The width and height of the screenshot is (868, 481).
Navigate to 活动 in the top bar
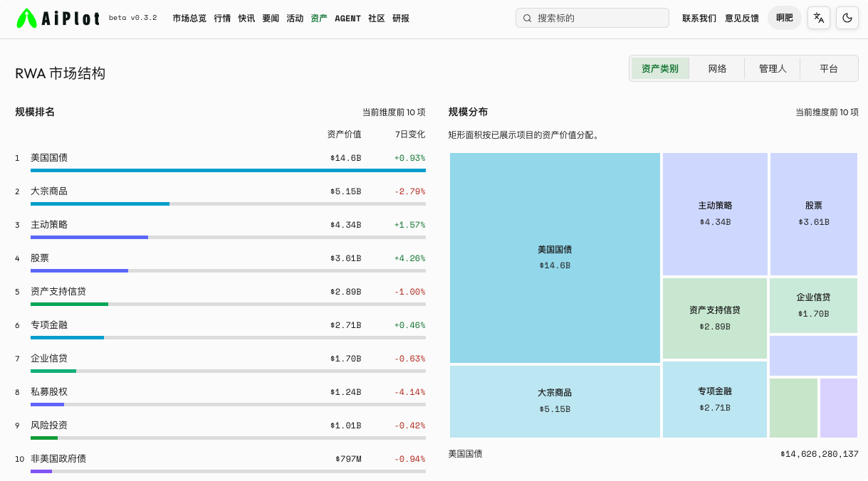tap(295, 18)
